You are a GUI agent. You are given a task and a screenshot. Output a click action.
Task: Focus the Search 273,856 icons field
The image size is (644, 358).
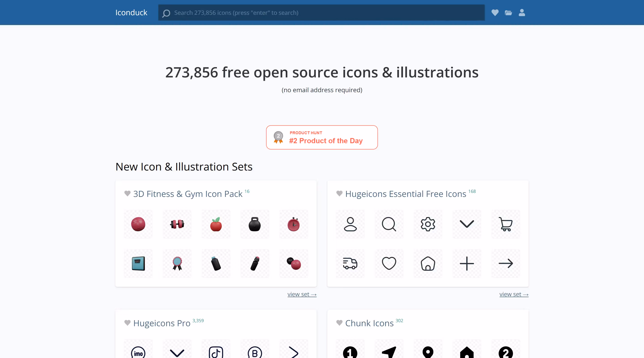(322, 13)
